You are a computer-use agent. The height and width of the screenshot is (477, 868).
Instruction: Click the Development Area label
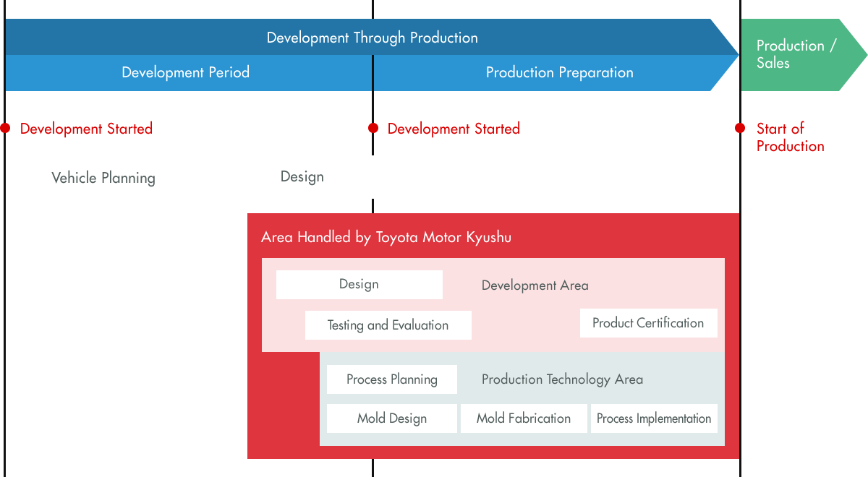pos(535,285)
